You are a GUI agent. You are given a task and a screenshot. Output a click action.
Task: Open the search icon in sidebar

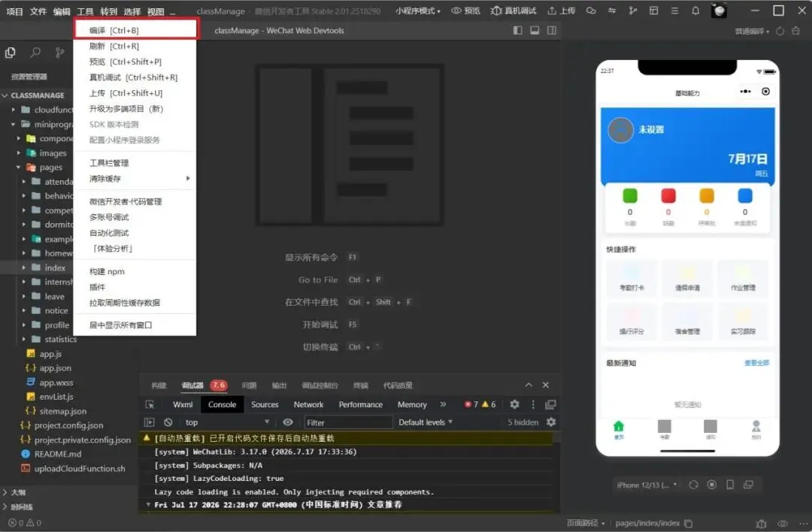click(x=35, y=53)
